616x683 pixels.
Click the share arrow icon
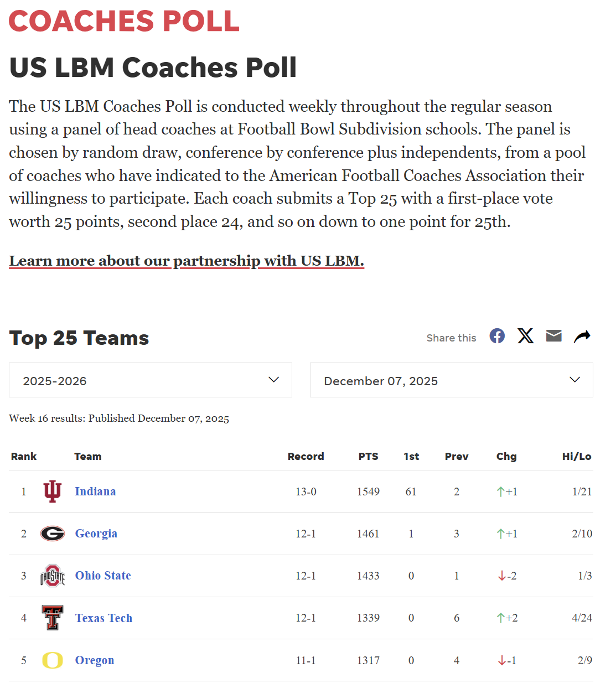coord(582,336)
